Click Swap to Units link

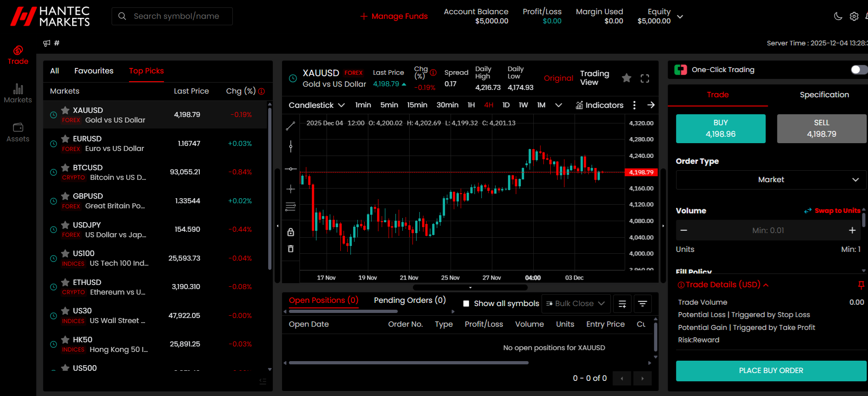tap(832, 211)
